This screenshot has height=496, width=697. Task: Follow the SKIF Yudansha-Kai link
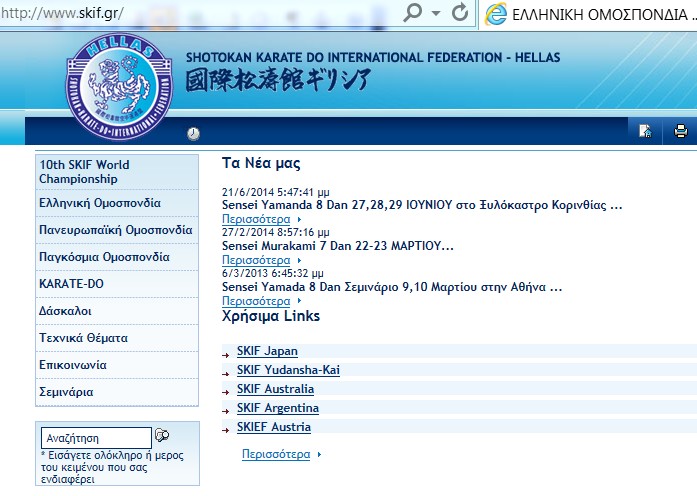[x=288, y=370]
